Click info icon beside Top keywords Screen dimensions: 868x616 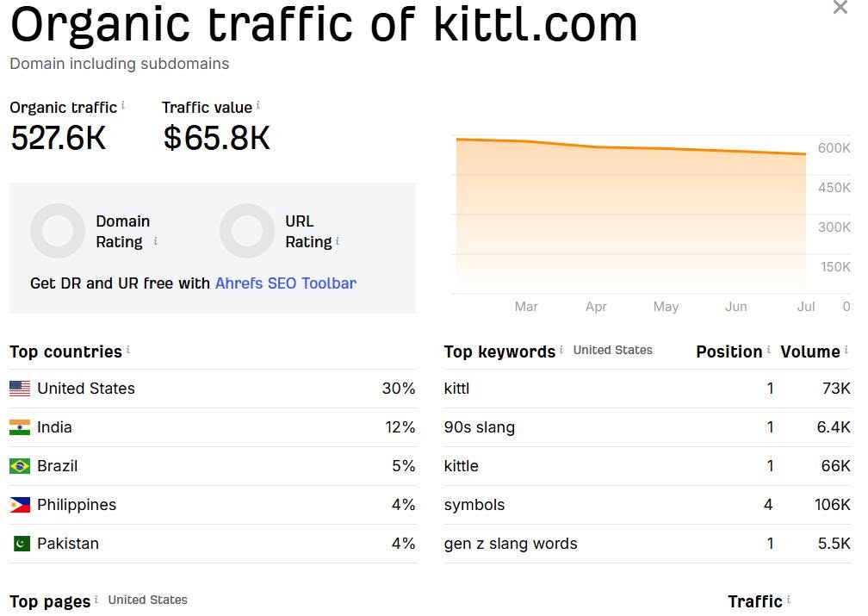[561, 350]
